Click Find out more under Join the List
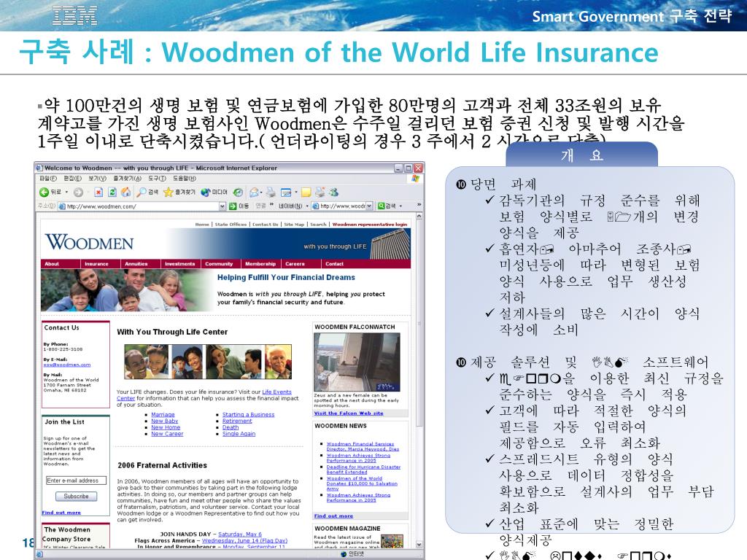The image size is (747, 560). click(x=61, y=513)
